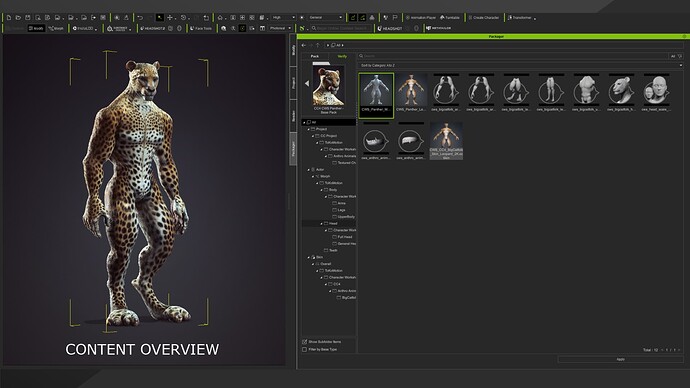The height and width of the screenshot is (388, 690).
Task: Click previous pack arrow beside thumbnail
Action: click(307, 84)
